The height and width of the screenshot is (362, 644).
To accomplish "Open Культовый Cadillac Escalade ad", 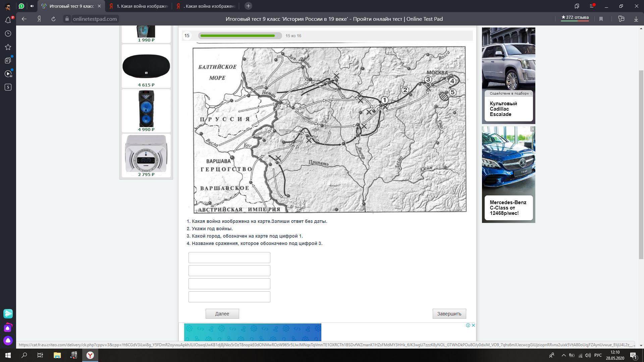I will click(508, 76).
